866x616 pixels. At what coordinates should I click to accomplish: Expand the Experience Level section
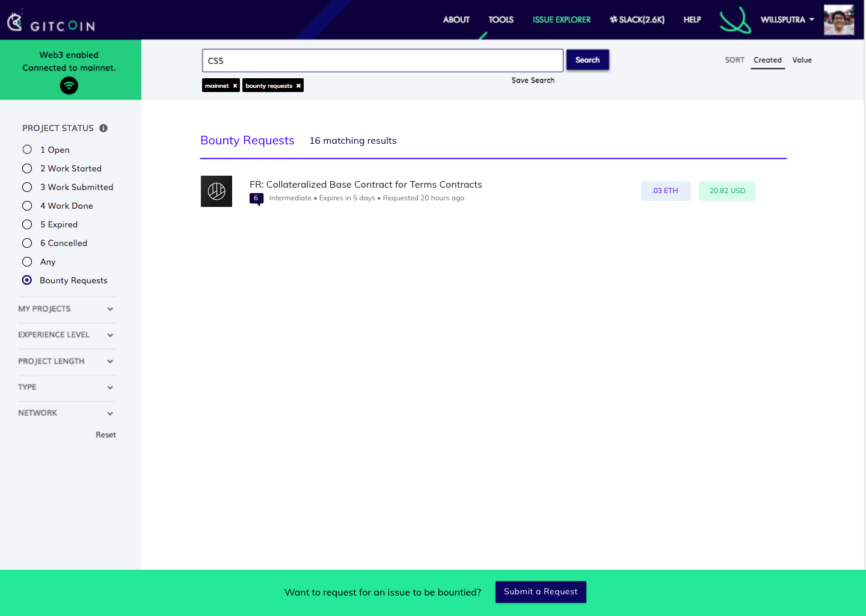coord(66,335)
